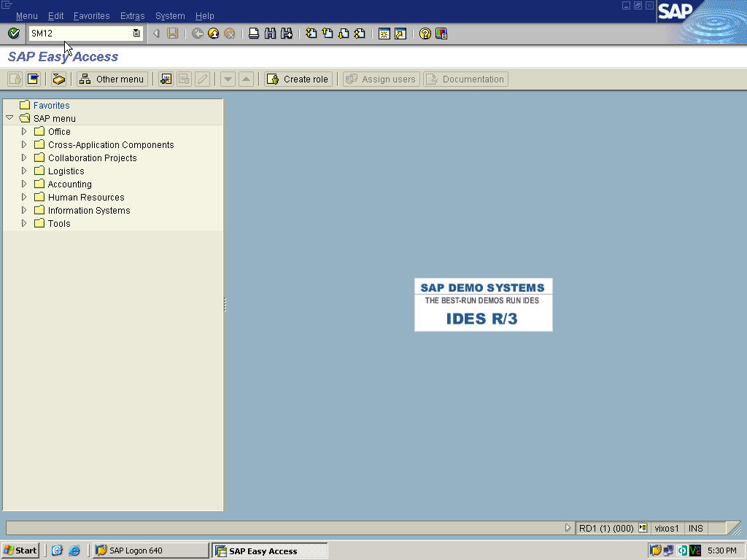Image resolution: width=747 pixels, height=560 pixels.
Task: Click the SAP Logon 640 taskbar item
Action: (150, 551)
